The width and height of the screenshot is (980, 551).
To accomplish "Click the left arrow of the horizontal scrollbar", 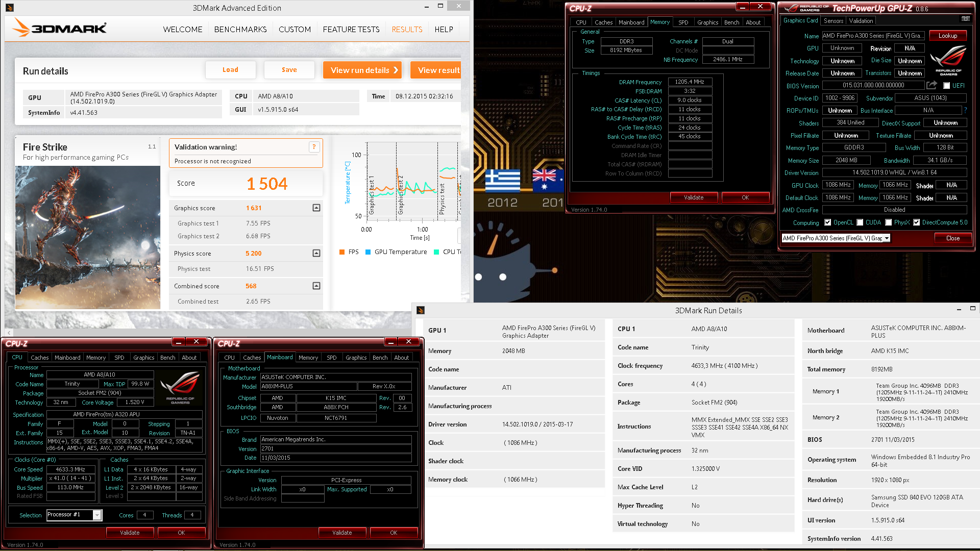I will [9, 333].
